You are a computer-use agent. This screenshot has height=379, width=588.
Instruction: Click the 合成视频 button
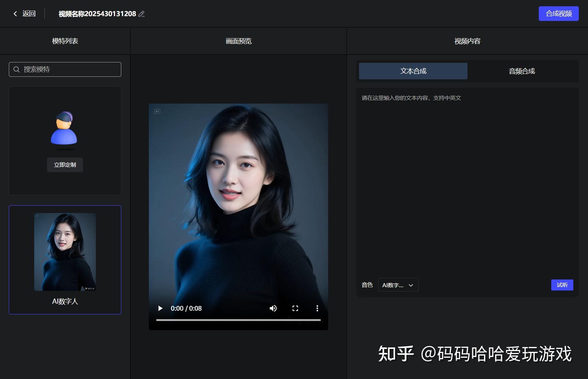[x=558, y=13]
